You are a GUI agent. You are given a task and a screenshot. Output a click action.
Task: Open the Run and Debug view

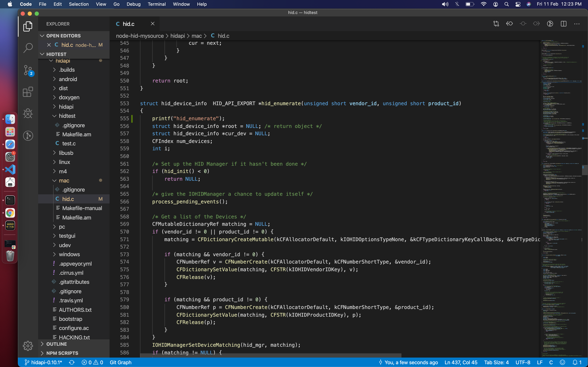[28, 113]
